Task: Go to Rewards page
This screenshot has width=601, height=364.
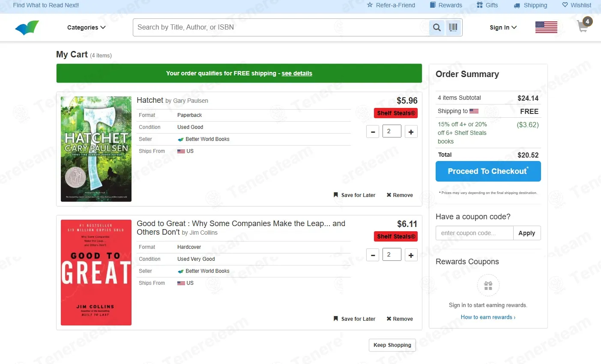Action: coord(446,5)
